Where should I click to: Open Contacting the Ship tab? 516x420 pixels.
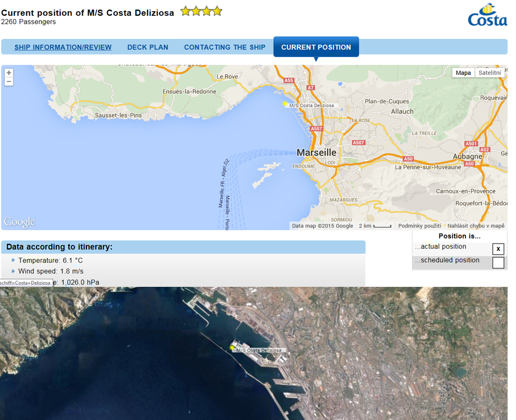(225, 47)
